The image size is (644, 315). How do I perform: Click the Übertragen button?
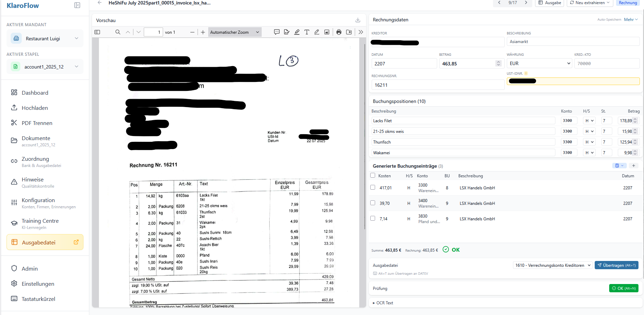point(616,265)
